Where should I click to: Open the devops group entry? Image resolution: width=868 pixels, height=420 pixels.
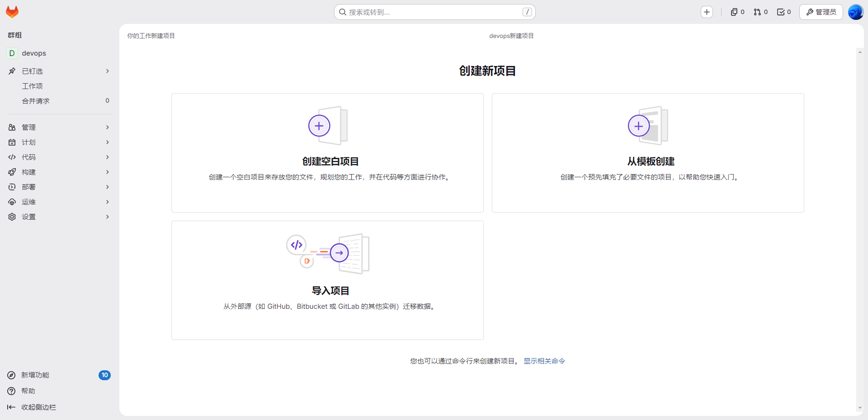click(59, 53)
